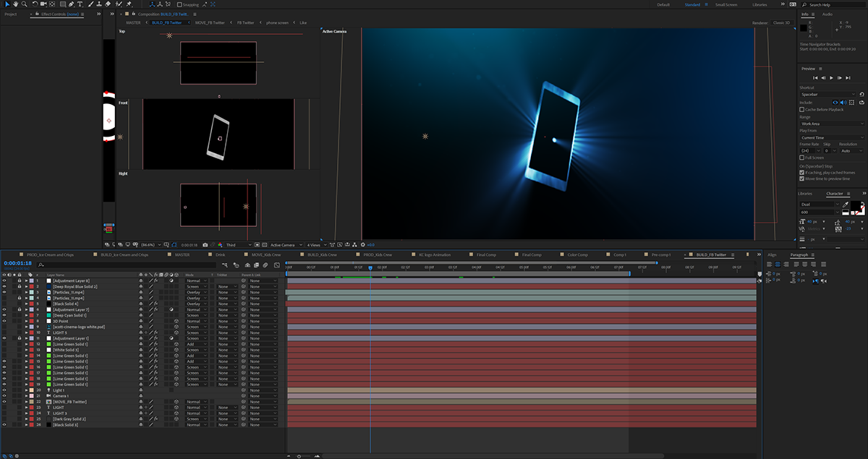The height and width of the screenshot is (459, 868).
Task: Select the Eraser tool
Action: (x=108, y=4)
